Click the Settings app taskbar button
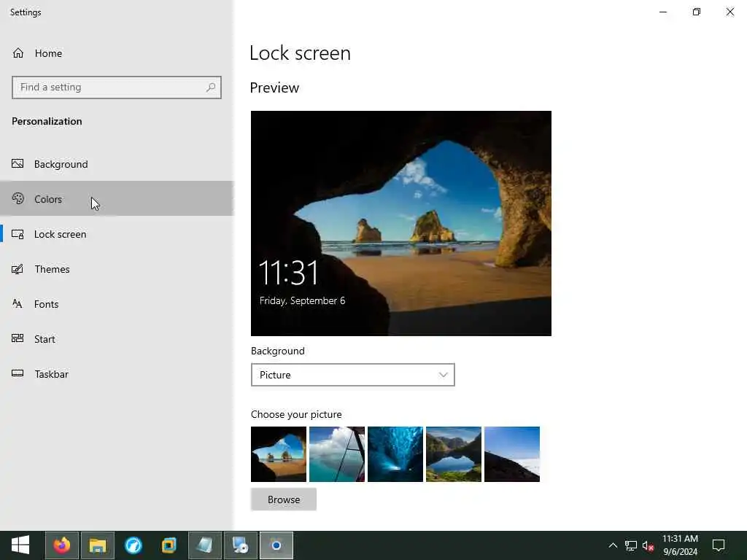Image resolution: width=747 pixels, height=560 pixels. click(x=276, y=545)
